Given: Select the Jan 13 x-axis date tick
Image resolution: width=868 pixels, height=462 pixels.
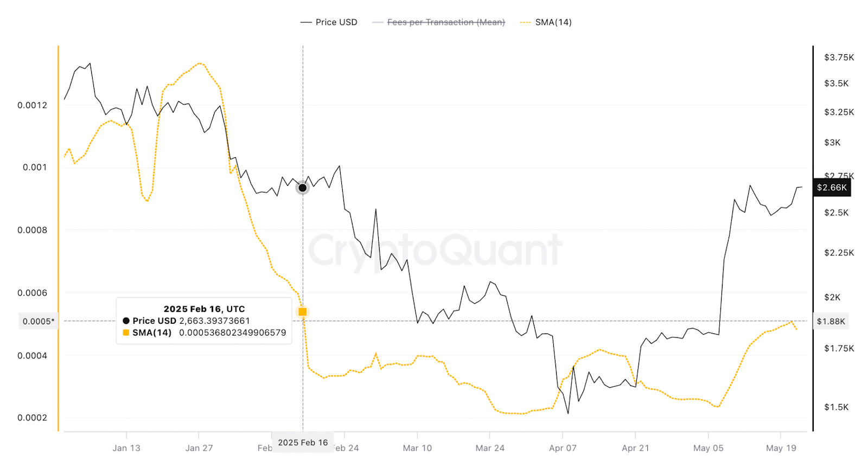Looking at the screenshot, I should (126, 448).
